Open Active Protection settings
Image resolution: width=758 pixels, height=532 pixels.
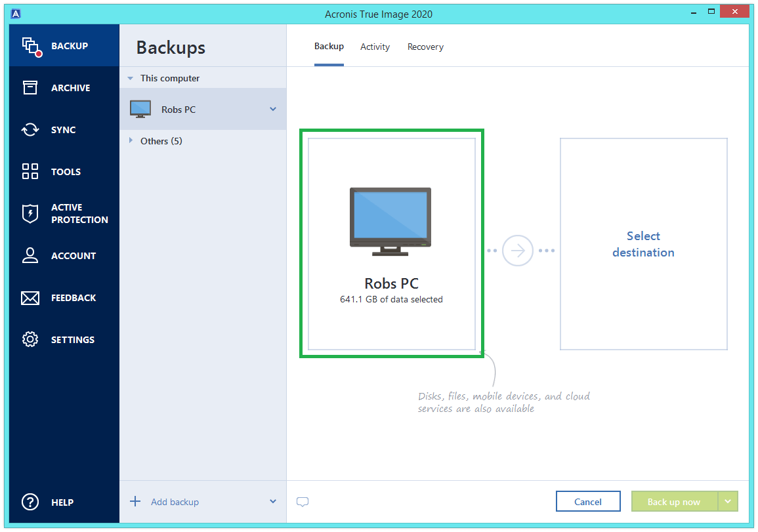click(x=30, y=213)
